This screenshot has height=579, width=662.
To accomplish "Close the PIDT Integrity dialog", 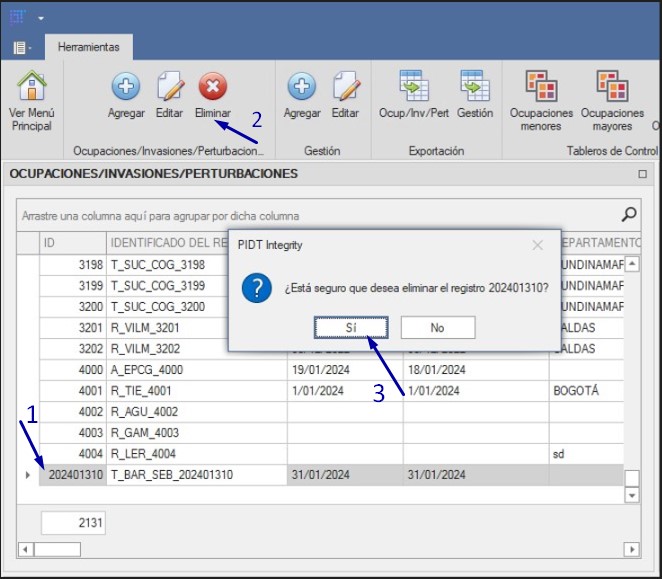I will coord(537,245).
